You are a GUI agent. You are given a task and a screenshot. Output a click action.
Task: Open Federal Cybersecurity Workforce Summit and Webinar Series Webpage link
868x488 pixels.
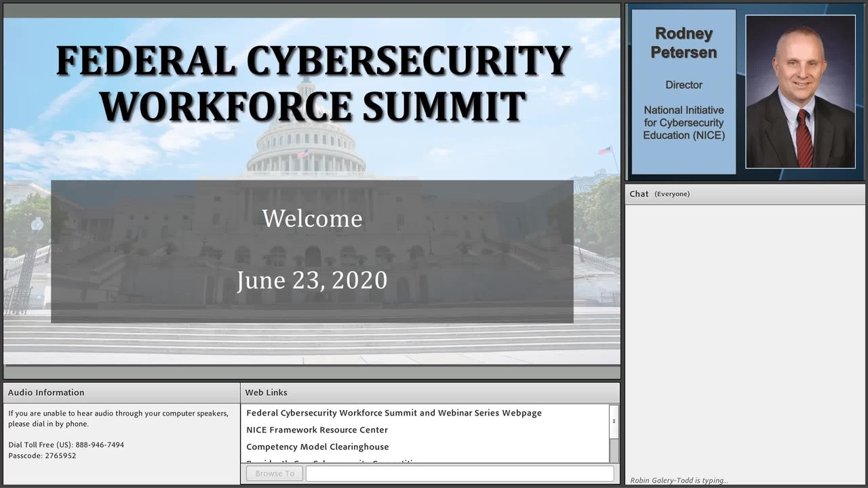click(x=394, y=413)
